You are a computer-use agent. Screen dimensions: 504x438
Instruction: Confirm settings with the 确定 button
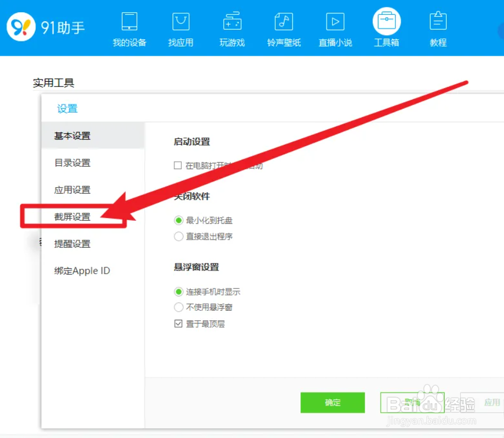click(x=332, y=402)
